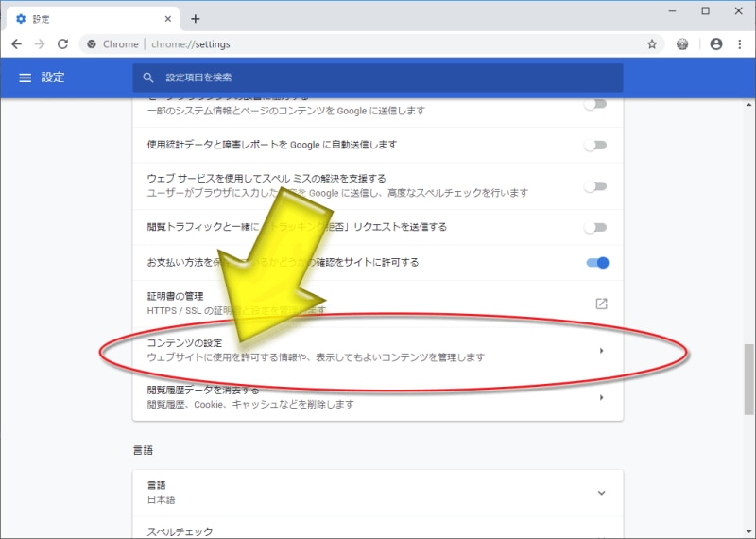Click the 証明書の管理 row title
Screen dimensions: 756x539
click(x=175, y=296)
